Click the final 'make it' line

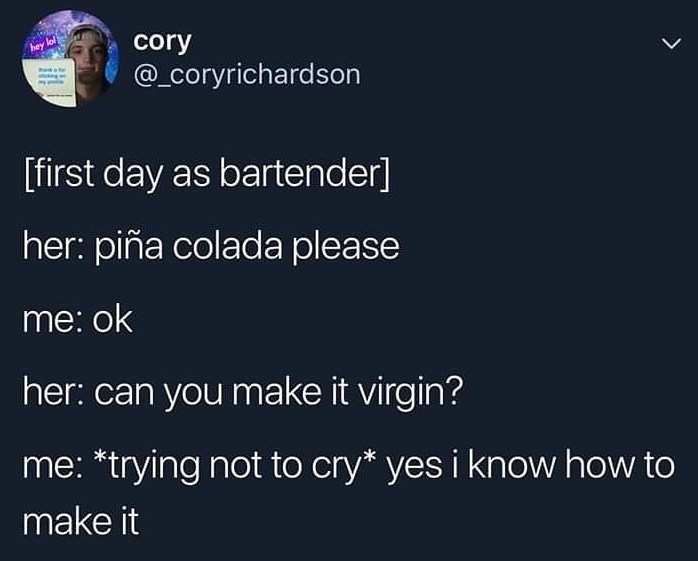81,521
